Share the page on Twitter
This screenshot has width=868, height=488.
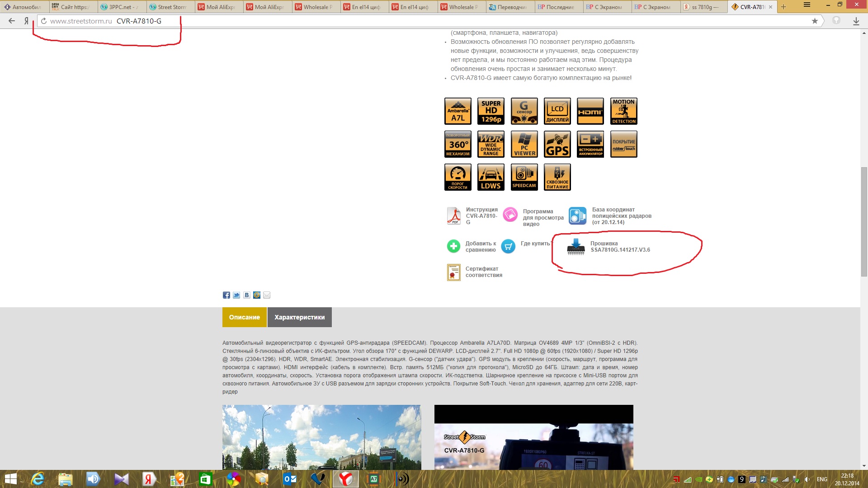(236, 295)
